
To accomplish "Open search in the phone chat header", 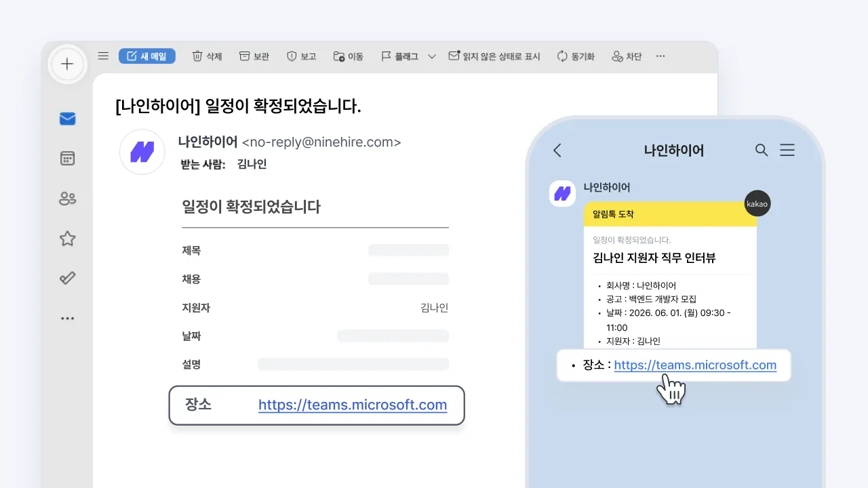I will (762, 150).
